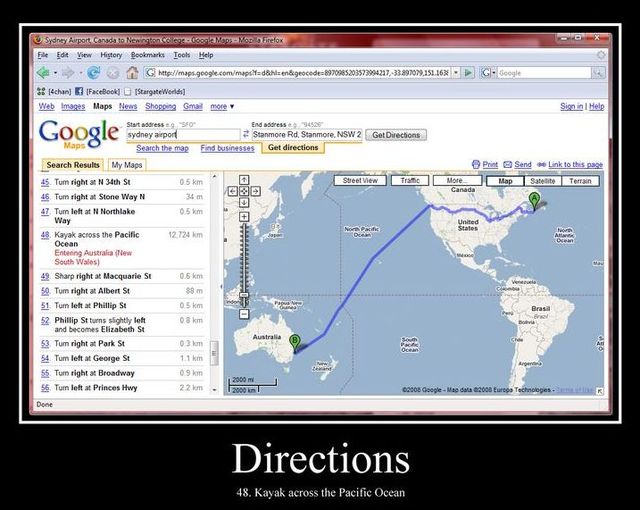This screenshot has height=510, width=640.
Task: Open the Find businesses link
Action: pyautogui.click(x=227, y=148)
